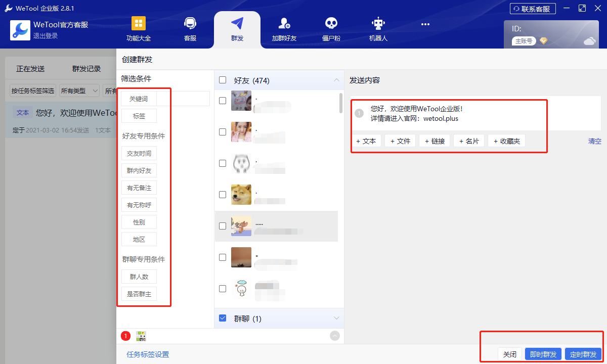Click the 清空 link
The width and height of the screenshot is (607, 364).
pyautogui.click(x=595, y=141)
